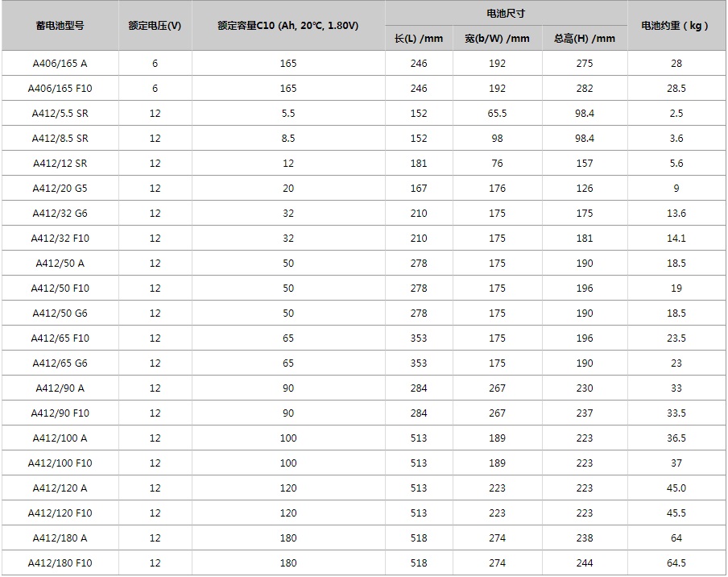Select model cell A412/90 F10
728x577 pixels.
(x=60, y=413)
